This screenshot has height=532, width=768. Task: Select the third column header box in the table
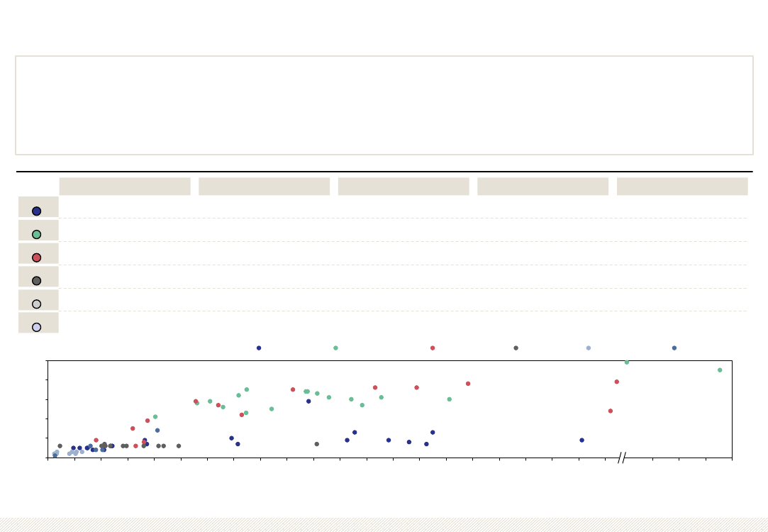click(x=404, y=187)
